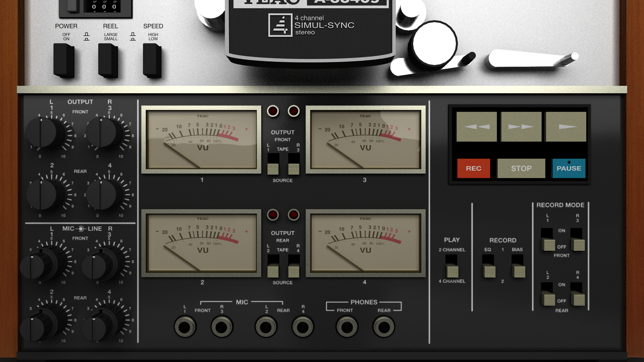Toggle the POWER rocker switch

click(64, 61)
